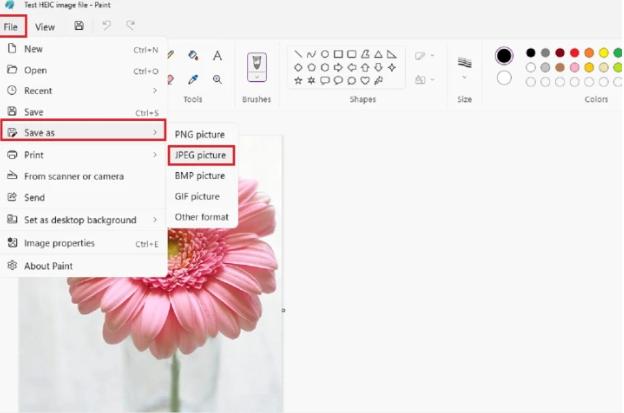624x413 pixels.
Task: Click the Redo arrow icon
Action: (x=131, y=26)
